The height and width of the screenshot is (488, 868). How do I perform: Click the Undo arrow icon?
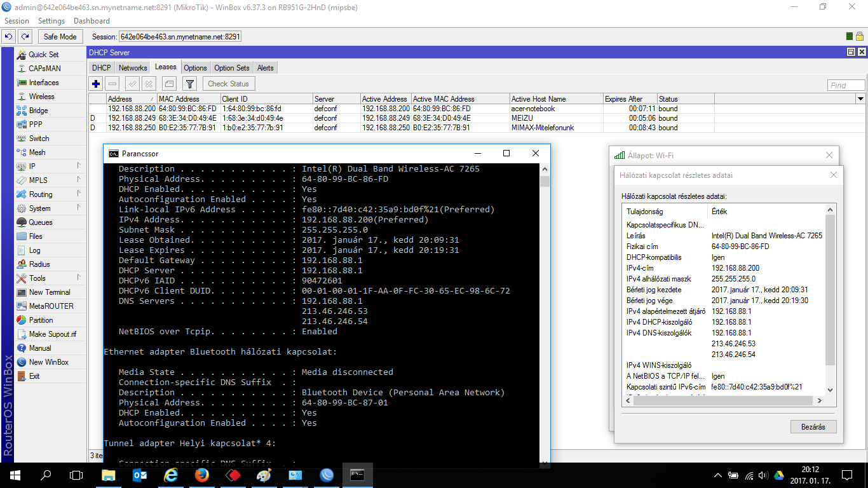(x=9, y=37)
